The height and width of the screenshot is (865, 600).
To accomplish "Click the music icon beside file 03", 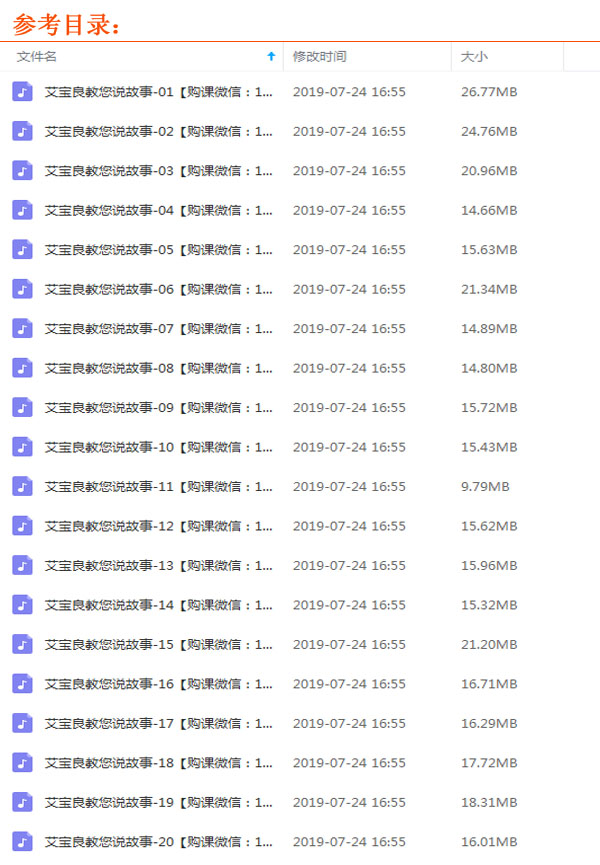I will [x=22, y=170].
